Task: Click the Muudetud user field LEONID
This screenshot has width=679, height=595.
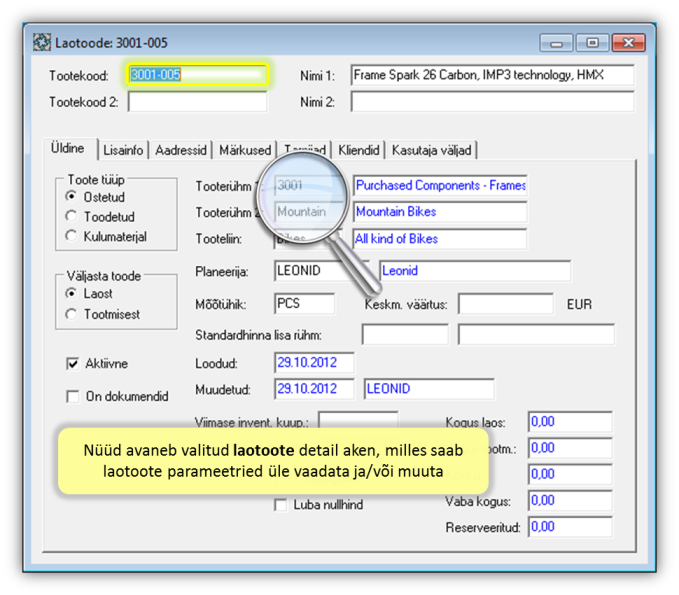Action: (429, 388)
